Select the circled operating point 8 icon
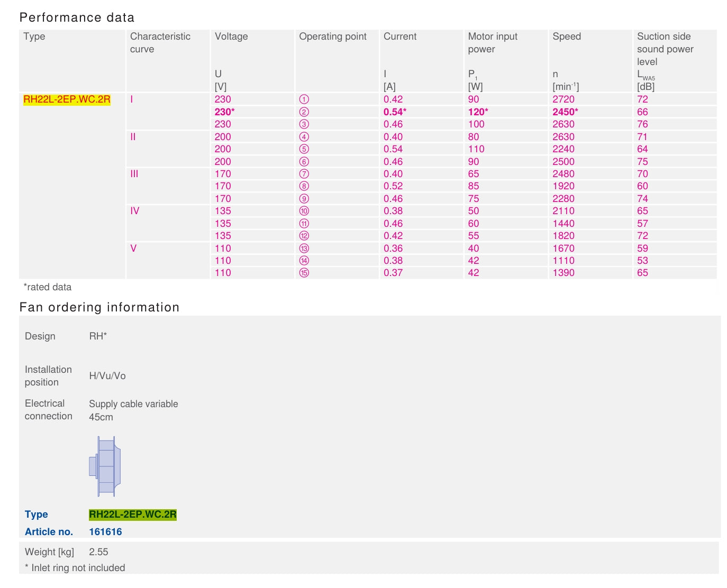The height and width of the screenshot is (588, 727). [304, 186]
